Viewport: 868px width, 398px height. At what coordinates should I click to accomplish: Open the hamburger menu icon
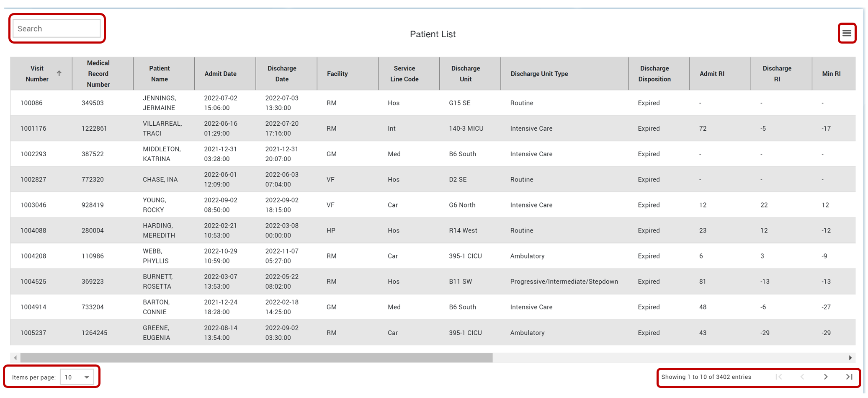coord(847,33)
